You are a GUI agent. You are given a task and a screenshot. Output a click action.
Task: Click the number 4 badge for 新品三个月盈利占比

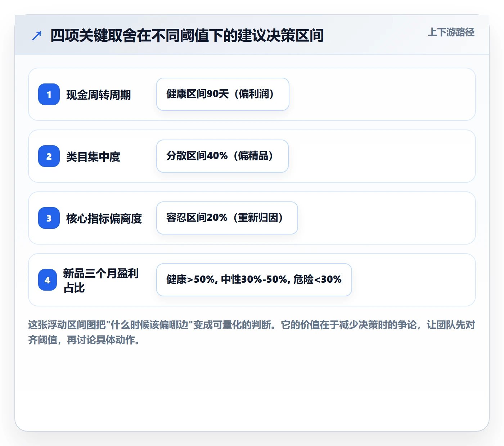pyautogui.click(x=48, y=280)
